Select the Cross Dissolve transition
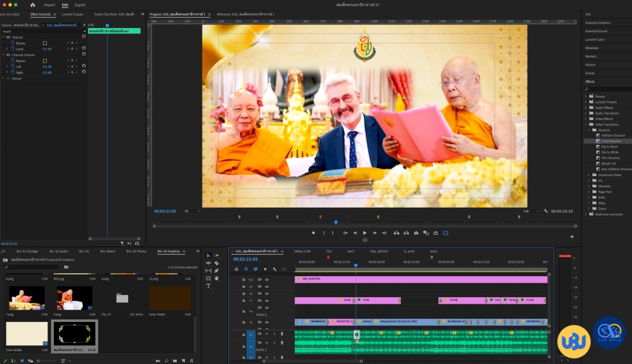Viewport: 632px width, 364px height. (x=611, y=141)
